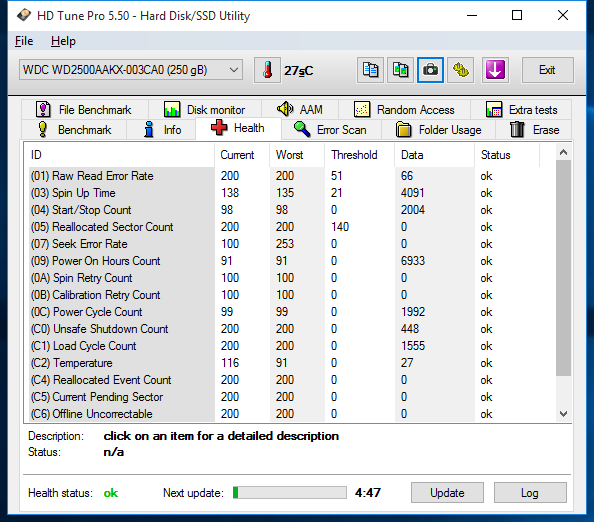
Task: Open the Disk monitor tab
Action: [205, 110]
